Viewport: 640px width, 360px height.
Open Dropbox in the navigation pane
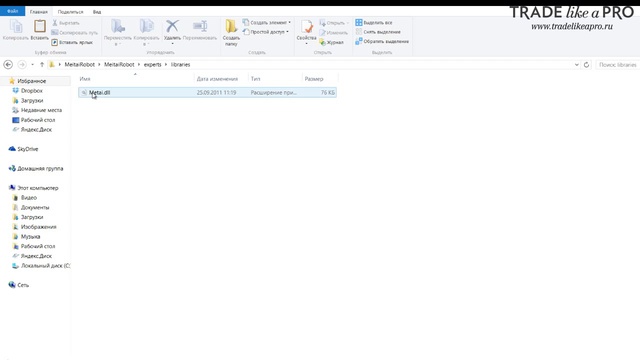coord(31,91)
